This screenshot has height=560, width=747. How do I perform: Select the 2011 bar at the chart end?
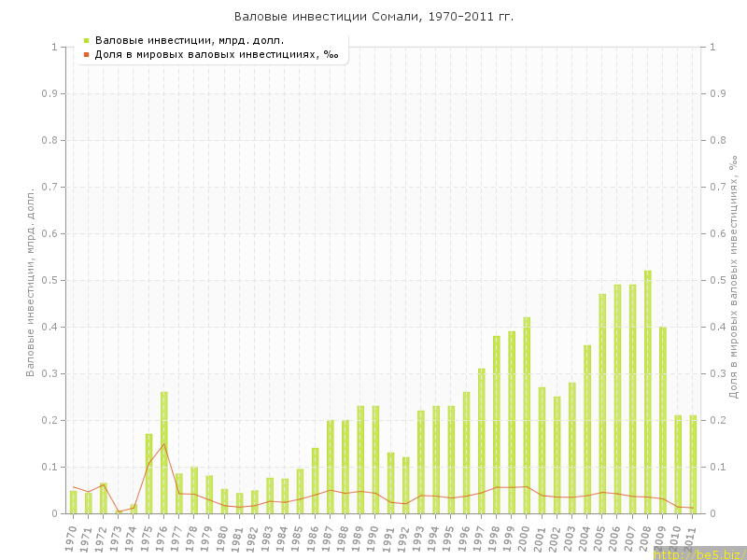693,464
